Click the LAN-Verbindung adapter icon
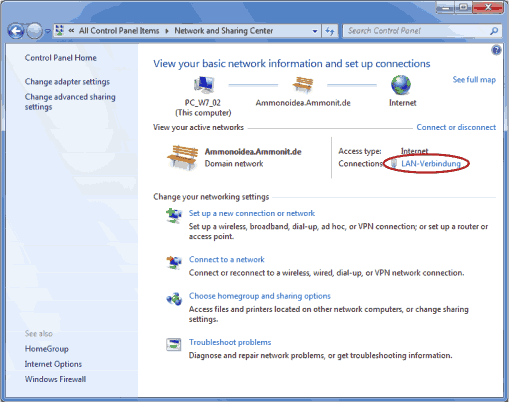This screenshot has height=402, width=509. click(394, 163)
